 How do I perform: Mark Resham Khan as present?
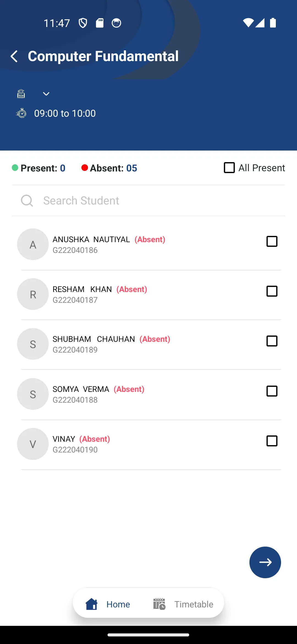click(x=272, y=291)
